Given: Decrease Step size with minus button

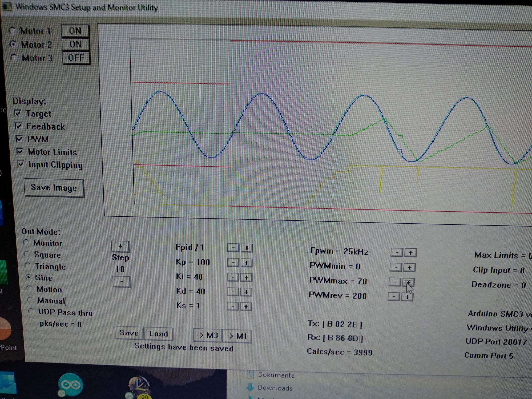Looking at the screenshot, I should (121, 282).
